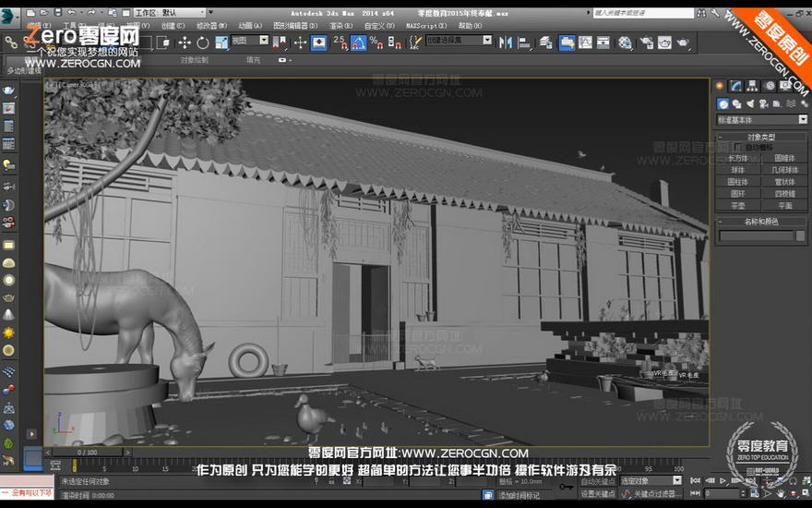The height and width of the screenshot is (508, 812).
Task: Click the Mirror tool icon
Action: 506,42
